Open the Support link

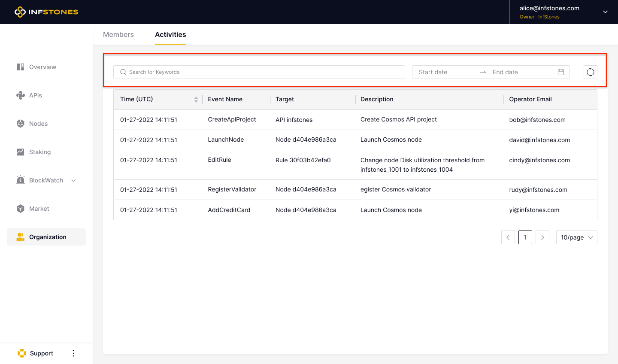click(42, 353)
